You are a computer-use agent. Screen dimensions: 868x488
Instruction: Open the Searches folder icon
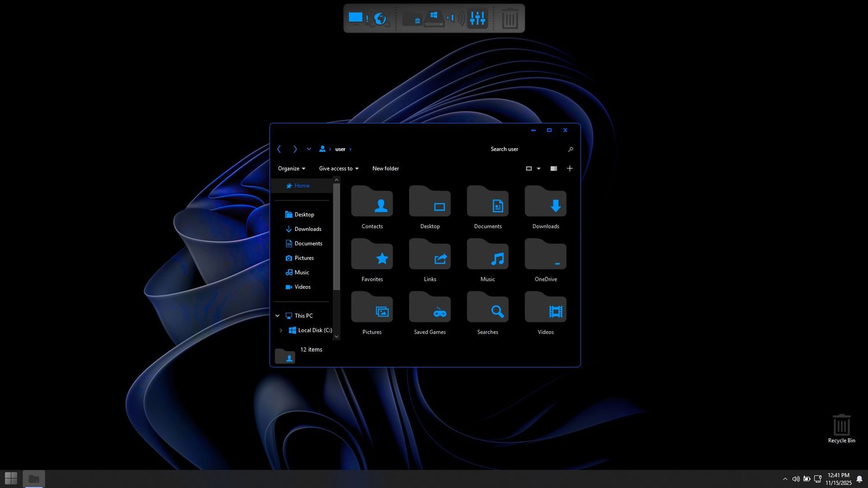[x=487, y=309]
